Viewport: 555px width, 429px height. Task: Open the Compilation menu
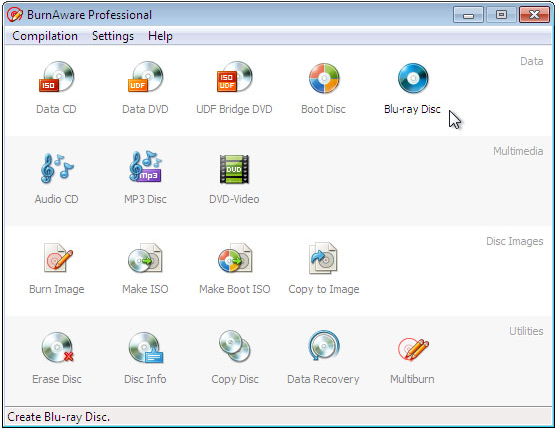[x=45, y=36]
